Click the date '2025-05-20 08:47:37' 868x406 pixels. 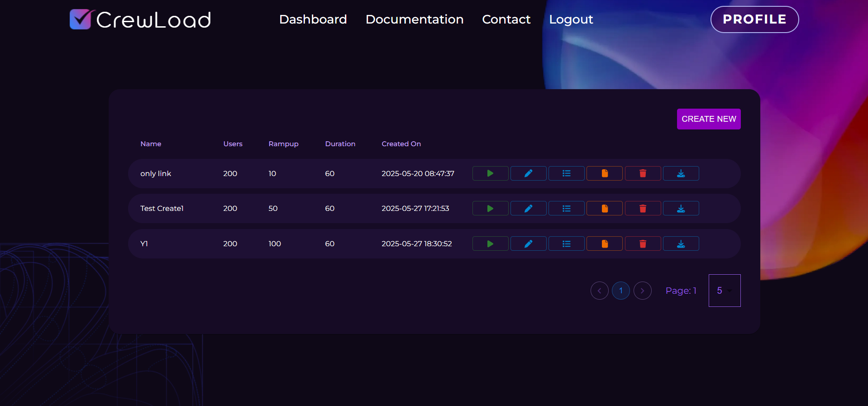(418, 173)
